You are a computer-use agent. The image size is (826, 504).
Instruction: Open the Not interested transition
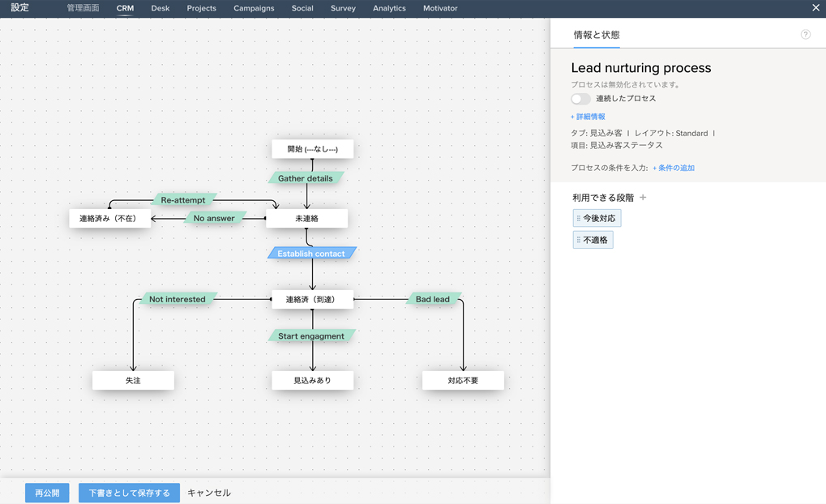pos(178,299)
